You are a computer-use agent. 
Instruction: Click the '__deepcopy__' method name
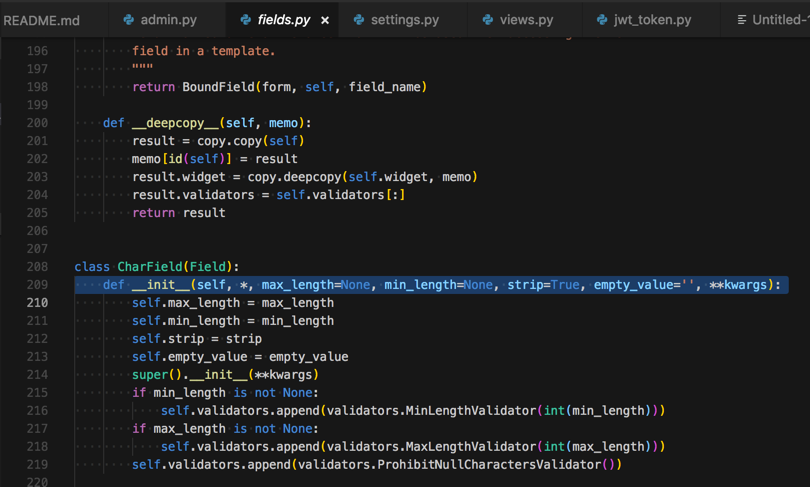[x=175, y=123]
